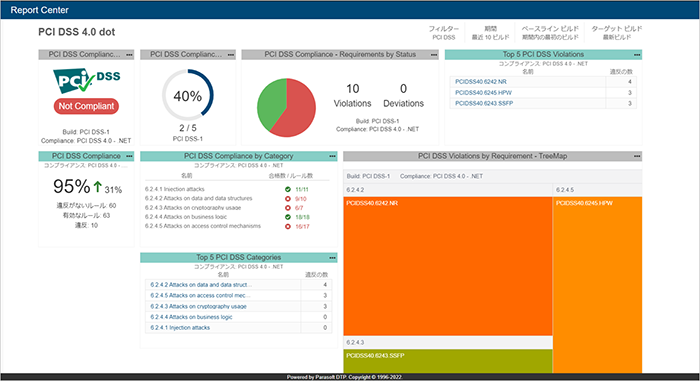This screenshot has width=700, height=381.
Task: Click the Report Center header title
Action: pyautogui.click(x=39, y=10)
